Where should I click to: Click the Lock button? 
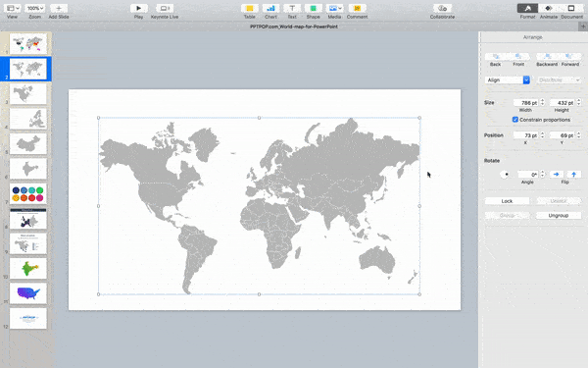507,201
